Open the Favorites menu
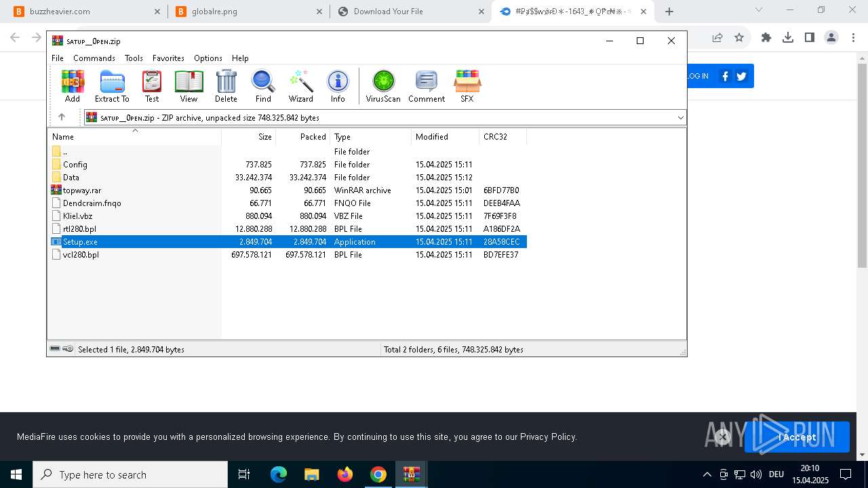Image resolution: width=868 pixels, height=488 pixels. click(x=168, y=58)
